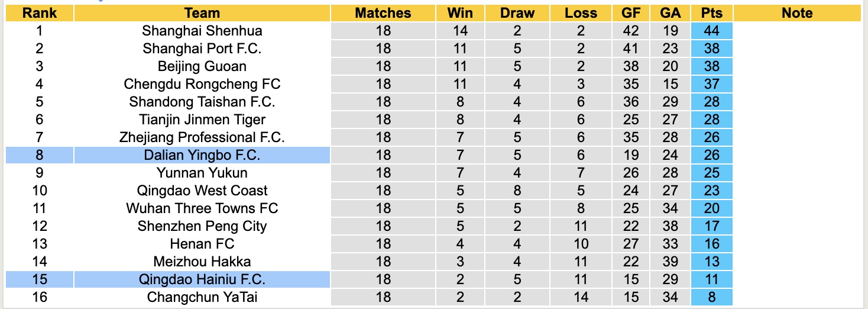The height and width of the screenshot is (309, 868).
Task: Sort by the Pts column header
Action: [712, 13]
